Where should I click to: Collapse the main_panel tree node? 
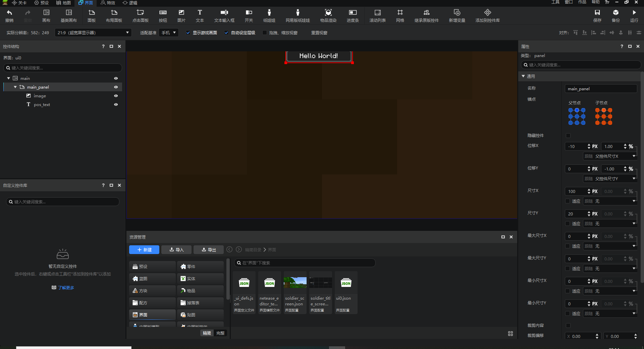coord(15,87)
